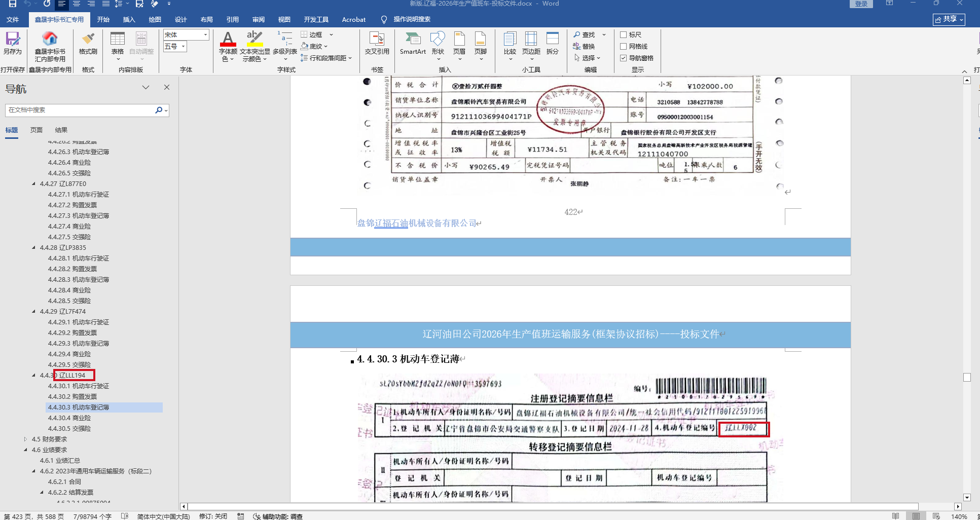Apply right alignment from quick access toolbar
This screenshot has width=980, height=520.
point(91,4)
